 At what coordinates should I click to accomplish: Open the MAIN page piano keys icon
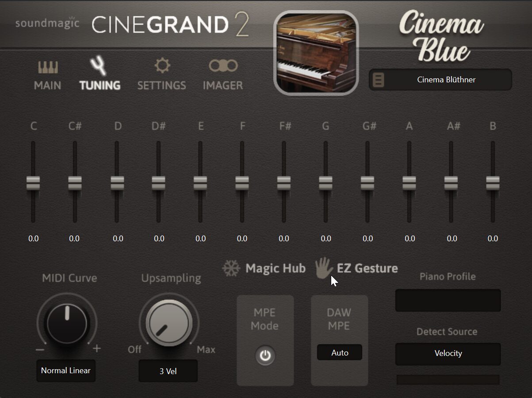pyautogui.click(x=48, y=67)
